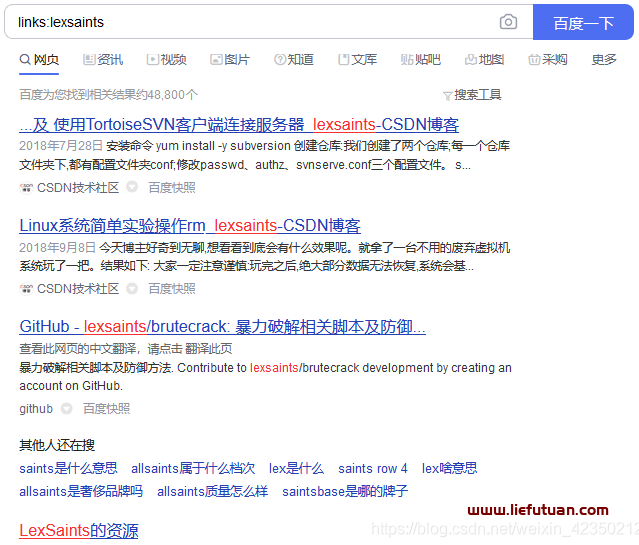
Task: Open the 采购 tab
Action: point(548,60)
